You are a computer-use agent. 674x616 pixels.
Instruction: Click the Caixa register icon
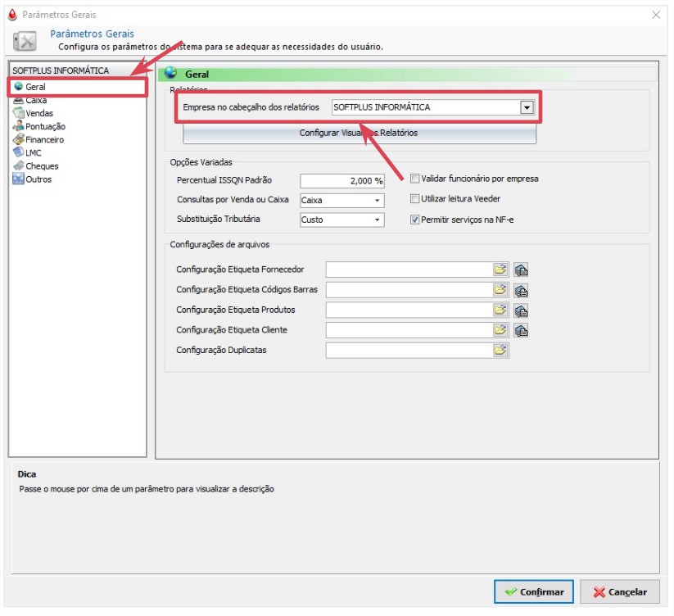point(19,101)
